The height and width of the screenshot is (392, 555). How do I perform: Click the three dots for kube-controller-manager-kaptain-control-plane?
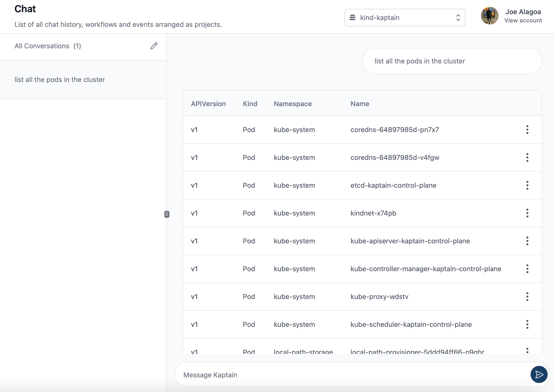527,269
